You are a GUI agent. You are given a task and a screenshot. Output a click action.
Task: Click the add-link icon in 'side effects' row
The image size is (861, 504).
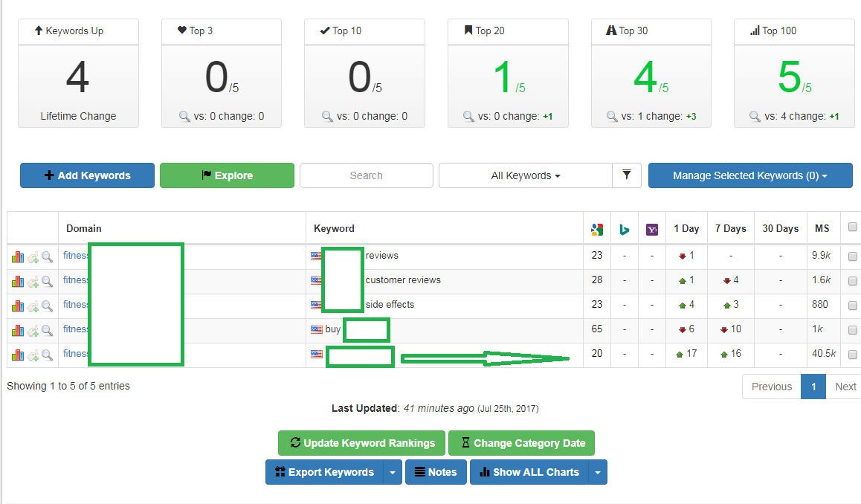click(33, 306)
